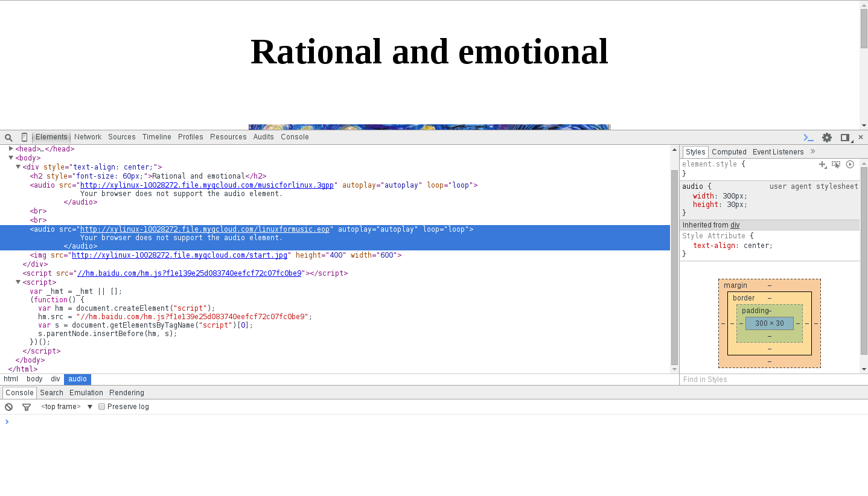
Task: Select the Elements tab
Action: point(51,137)
